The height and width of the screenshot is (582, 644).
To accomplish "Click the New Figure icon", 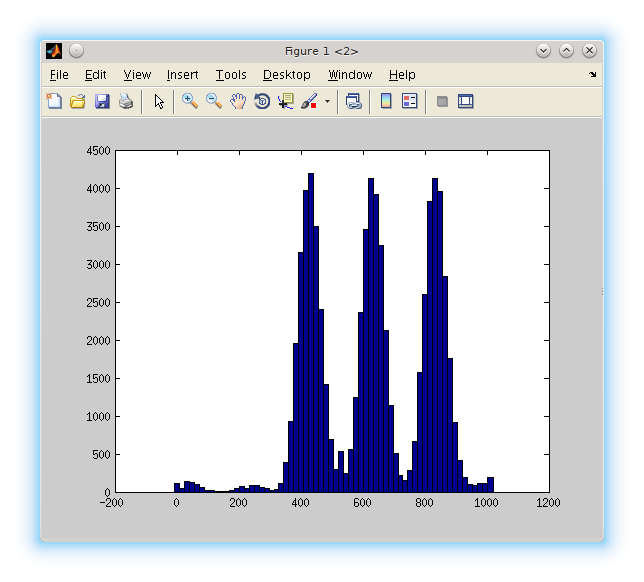I will [x=54, y=101].
